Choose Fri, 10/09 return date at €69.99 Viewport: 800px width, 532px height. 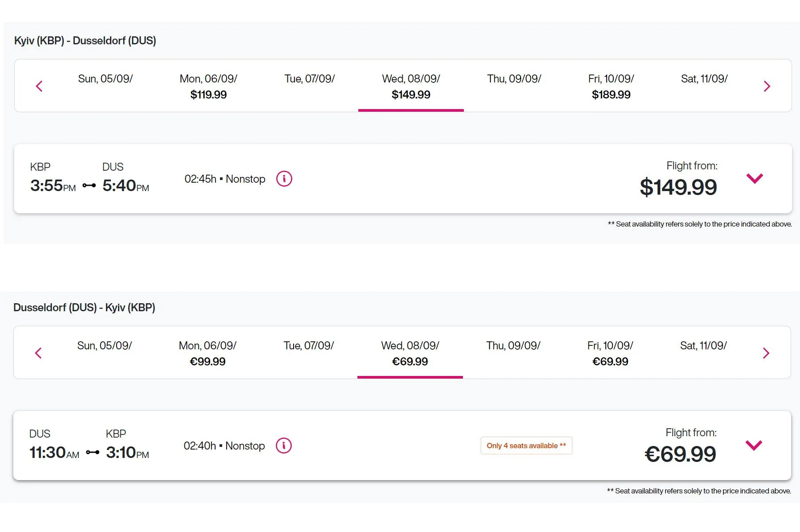tap(610, 353)
